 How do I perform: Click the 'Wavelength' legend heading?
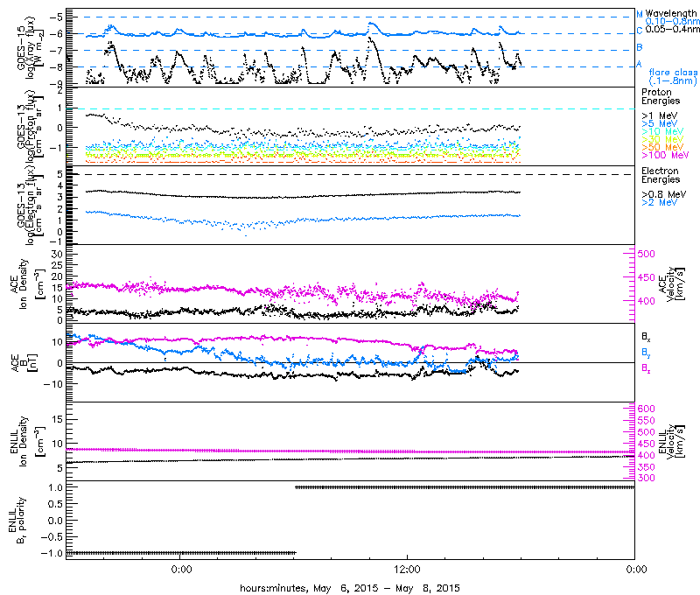(x=671, y=14)
